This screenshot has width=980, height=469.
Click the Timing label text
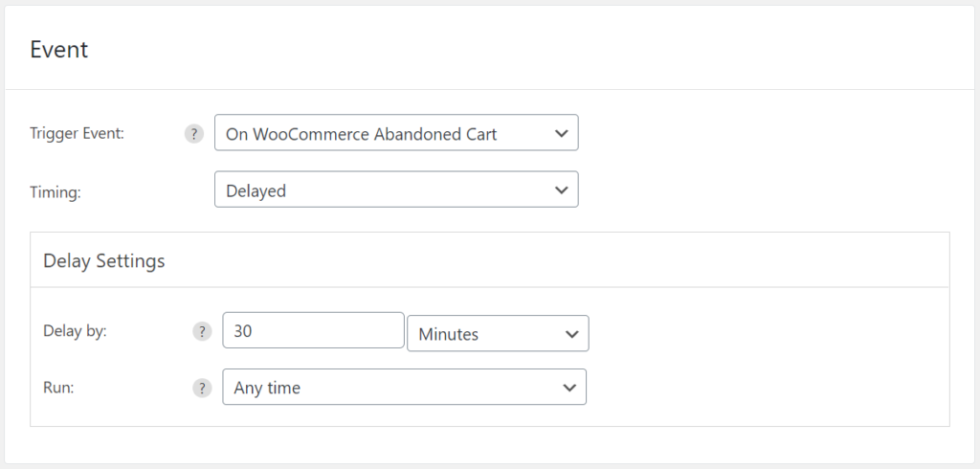coord(56,192)
